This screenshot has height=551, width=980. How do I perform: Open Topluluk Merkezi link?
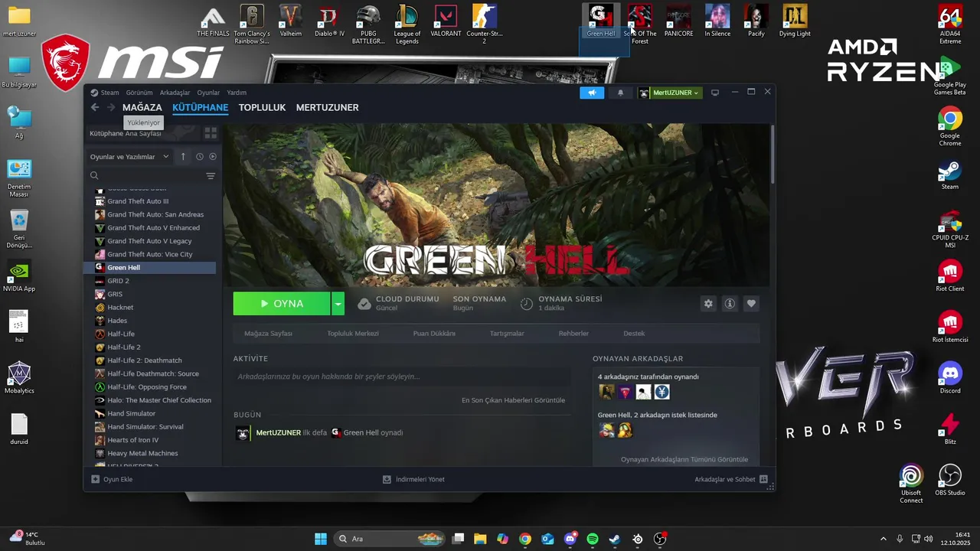353,334
